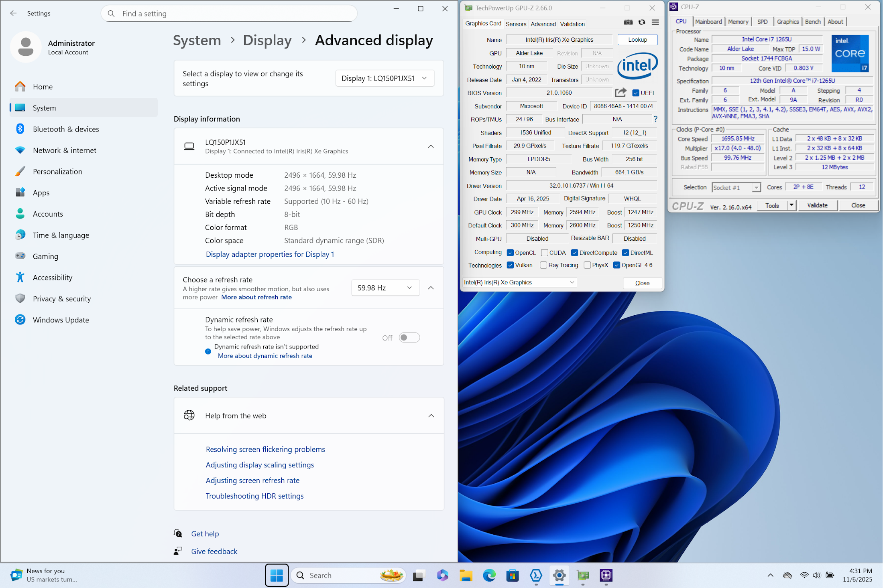The width and height of the screenshot is (883, 588).
Task: Open 59.98 Hz refresh rate dropdown
Action: pyautogui.click(x=385, y=288)
